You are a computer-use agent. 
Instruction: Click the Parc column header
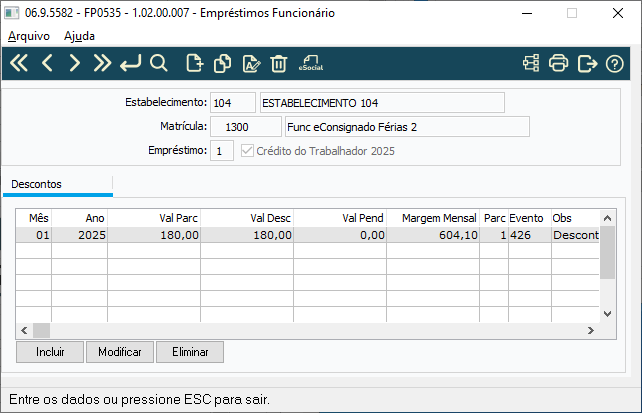494,218
